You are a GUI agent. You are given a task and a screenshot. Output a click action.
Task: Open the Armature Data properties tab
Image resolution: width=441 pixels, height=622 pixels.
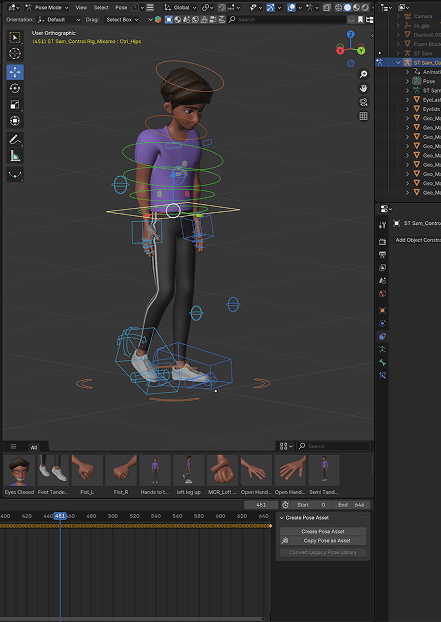tap(382, 349)
